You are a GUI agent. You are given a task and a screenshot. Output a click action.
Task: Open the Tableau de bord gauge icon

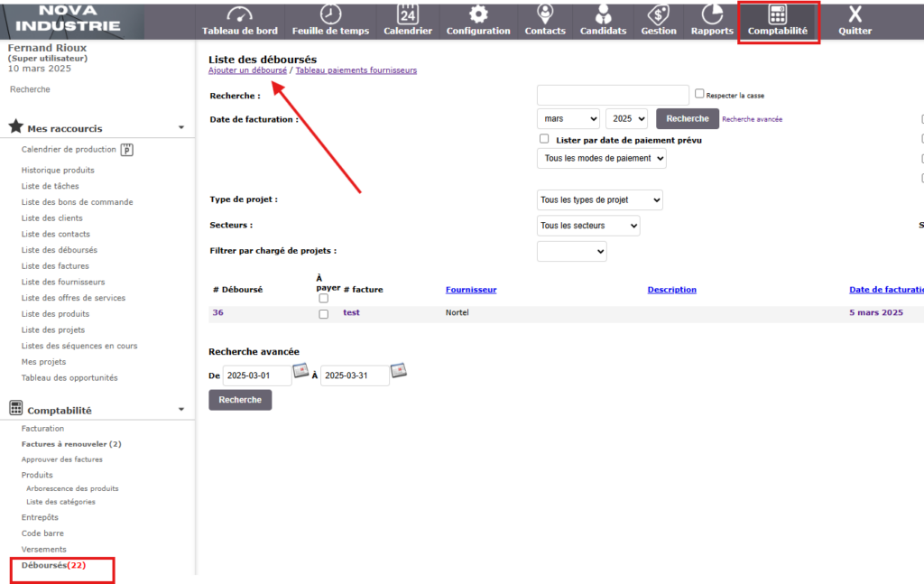(x=239, y=15)
